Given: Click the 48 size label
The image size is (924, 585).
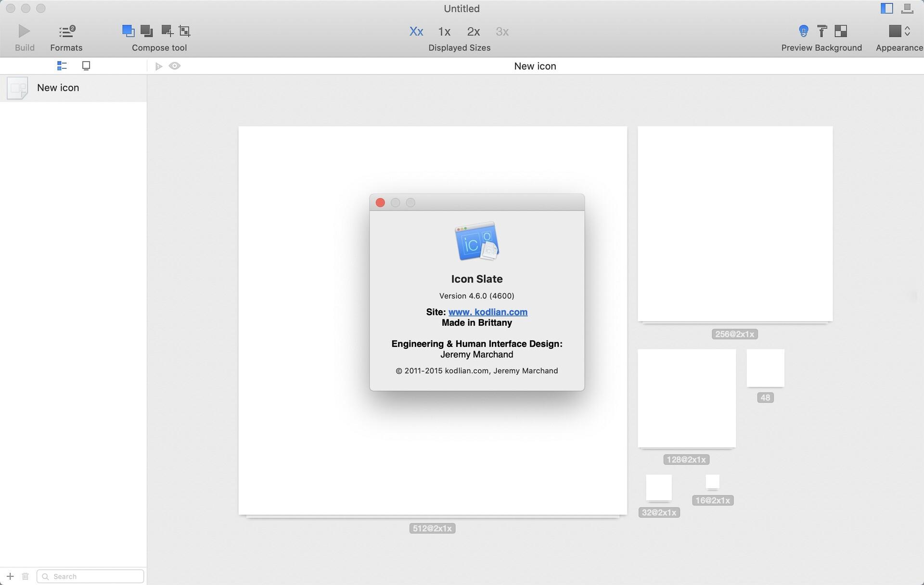Looking at the screenshot, I should tap(765, 397).
